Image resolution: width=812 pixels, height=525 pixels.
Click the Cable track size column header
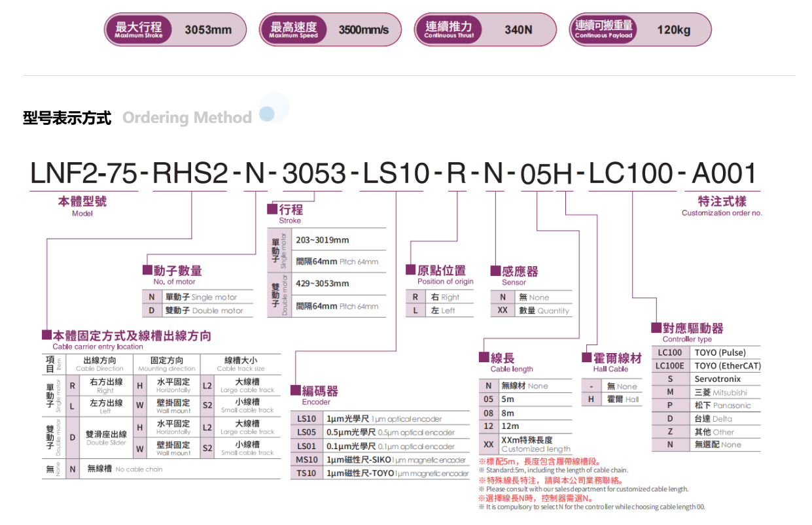(240, 364)
